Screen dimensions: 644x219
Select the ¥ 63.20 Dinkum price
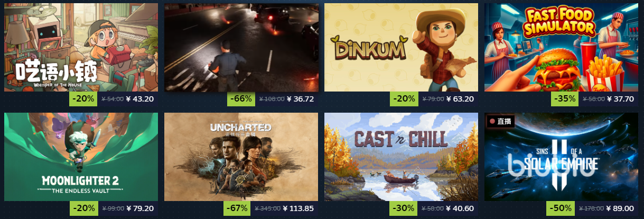460,99
